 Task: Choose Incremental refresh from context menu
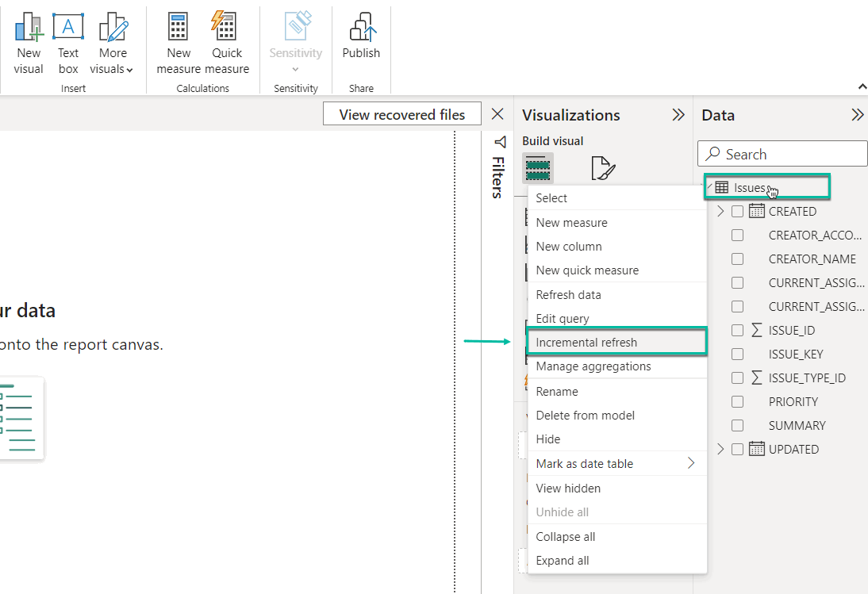[x=586, y=343]
